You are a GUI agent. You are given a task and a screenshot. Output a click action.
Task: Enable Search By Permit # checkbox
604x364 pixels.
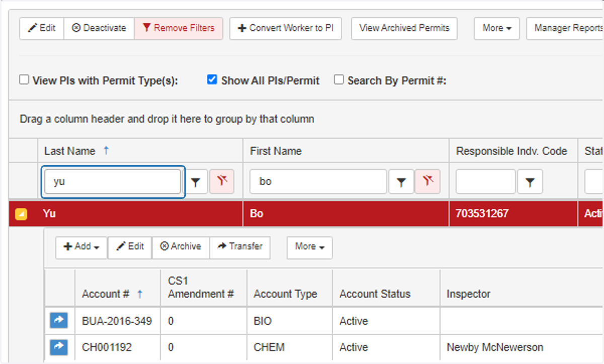339,80
